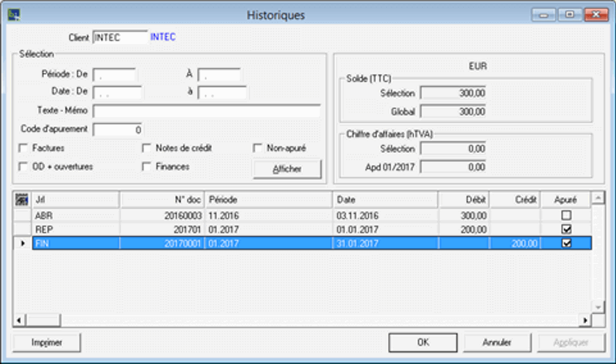Viewport: 616px width, 364px height.
Task: Uncheck the Apuré box for REP row
Action: click(x=567, y=229)
